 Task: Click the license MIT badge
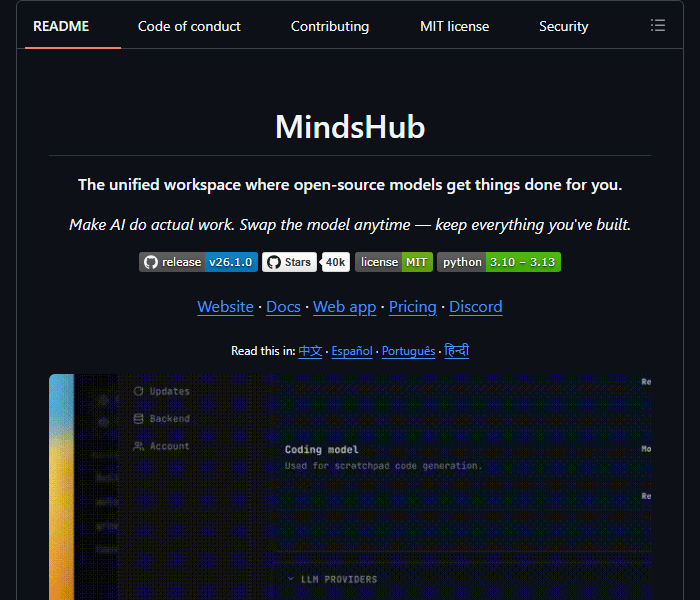pos(394,262)
